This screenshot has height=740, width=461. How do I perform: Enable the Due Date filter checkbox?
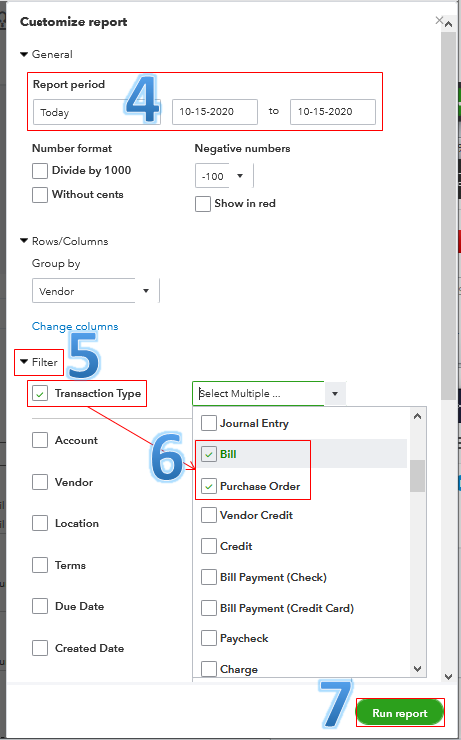[40, 606]
